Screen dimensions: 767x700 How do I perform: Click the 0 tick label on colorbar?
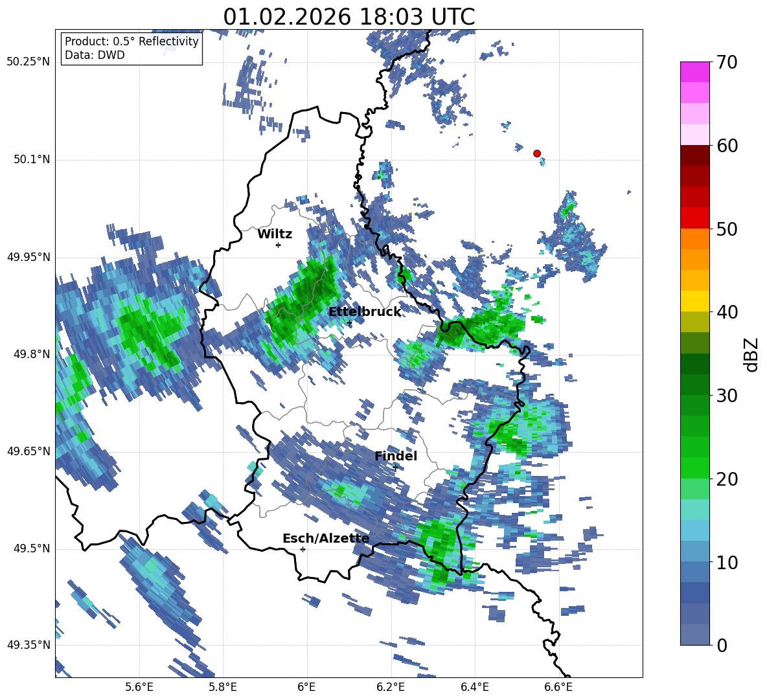(722, 646)
